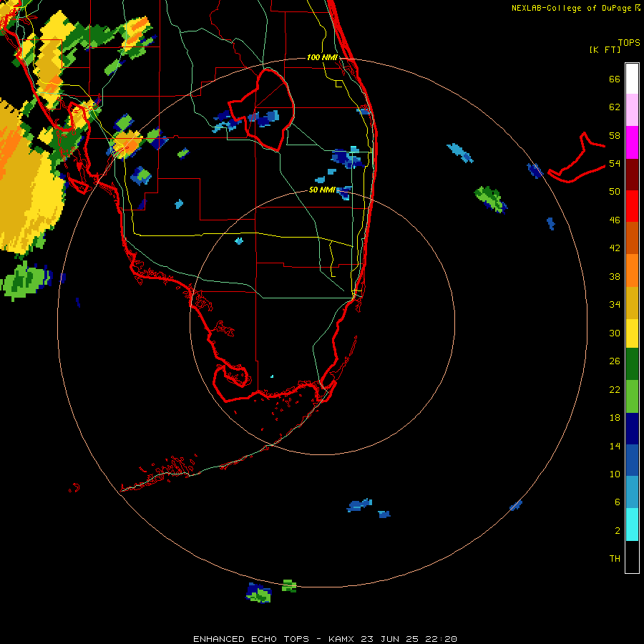Click the 30 legend value
The image size is (644, 644).
point(615,333)
